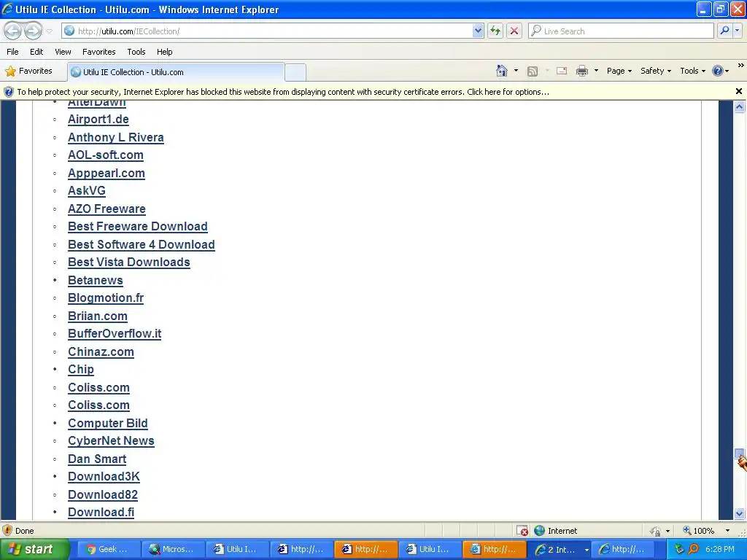Viewport: 747px width, 560px height.
Task: Visit the Best Freeware Download link
Action: click(x=138, y=226)
